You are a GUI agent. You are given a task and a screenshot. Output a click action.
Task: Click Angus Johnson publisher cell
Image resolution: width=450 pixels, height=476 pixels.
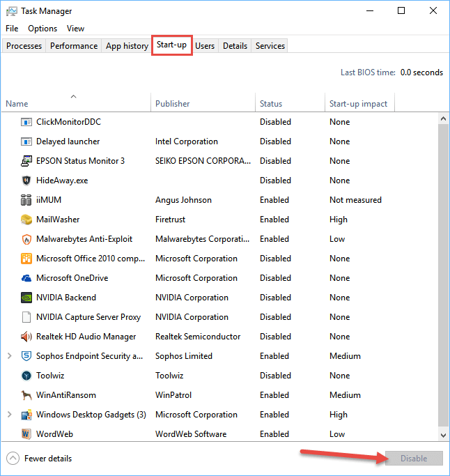[x=183, y=200]
